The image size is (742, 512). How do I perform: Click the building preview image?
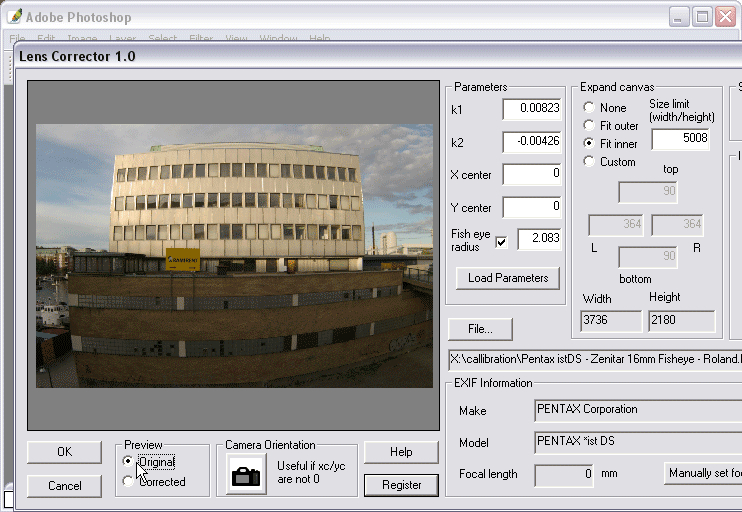(234, 255)
